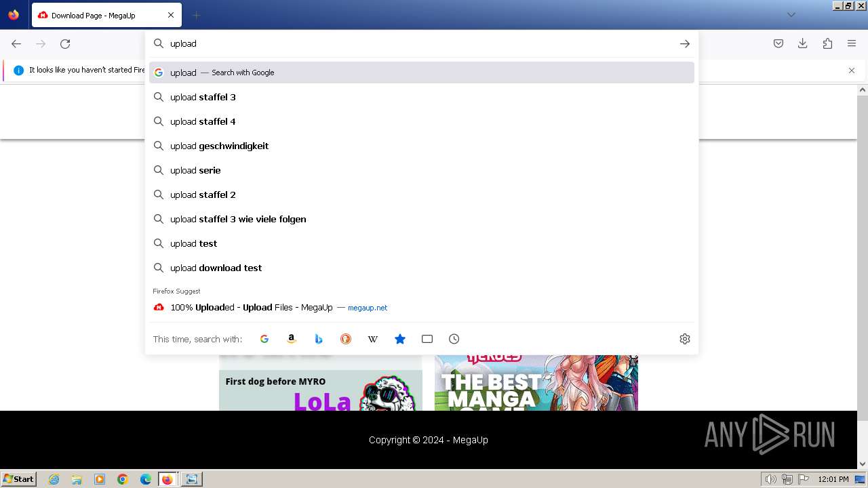The width and height of the screenshot is (868, 488).
Task: Open the LoLa dog advertisement banner
Action: pyautogui.click(x=321, y=390)
